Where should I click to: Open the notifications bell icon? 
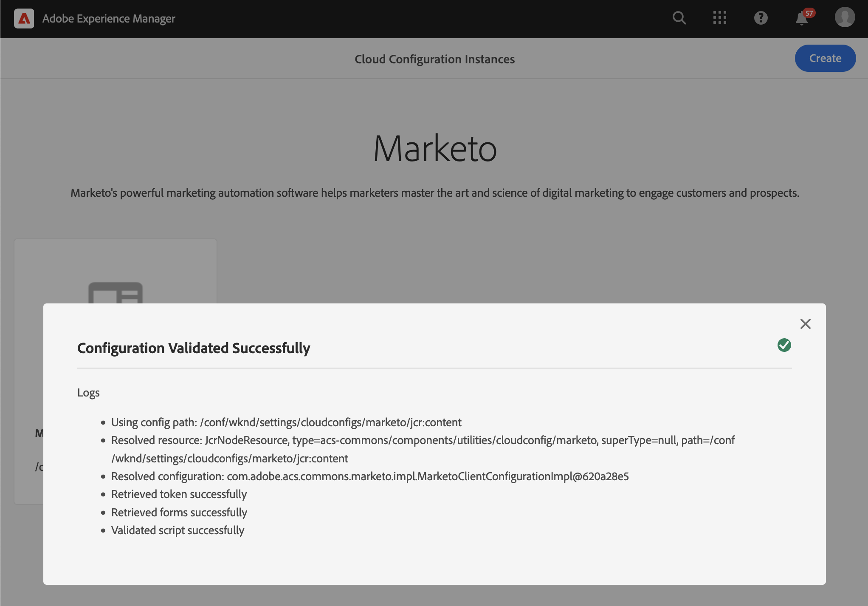pos(801,20)
